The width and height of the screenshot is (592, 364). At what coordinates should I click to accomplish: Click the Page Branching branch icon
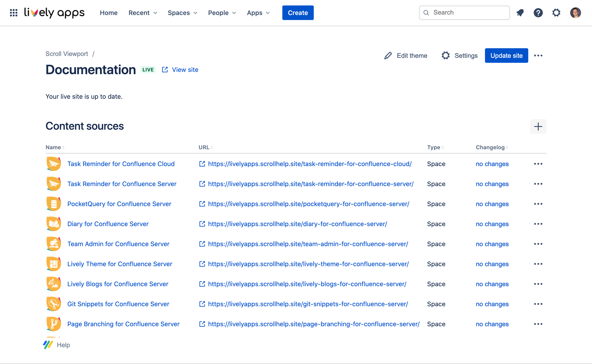tap(54, 324)
